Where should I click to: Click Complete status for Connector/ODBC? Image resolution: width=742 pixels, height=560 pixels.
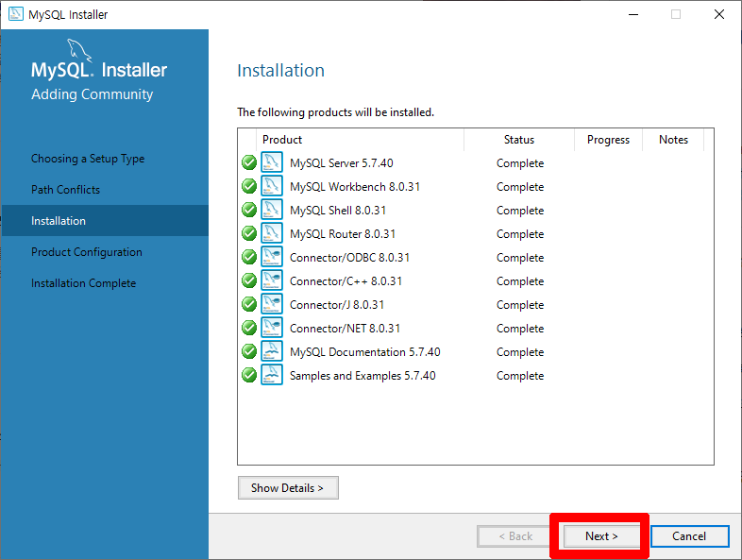click(x=520, y=259)
